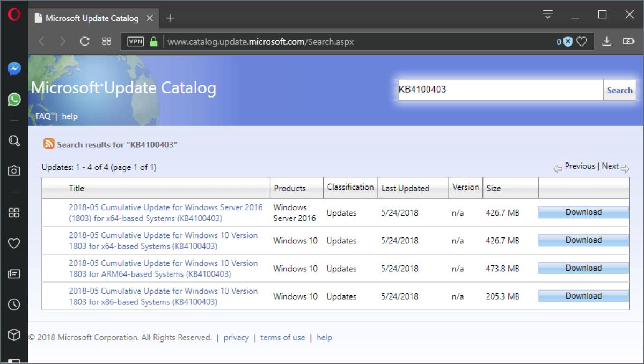Viewport: 644px width, 364px height.
Task: Open WhatsApp from the sidebar
Action: [x=14, y=100]
